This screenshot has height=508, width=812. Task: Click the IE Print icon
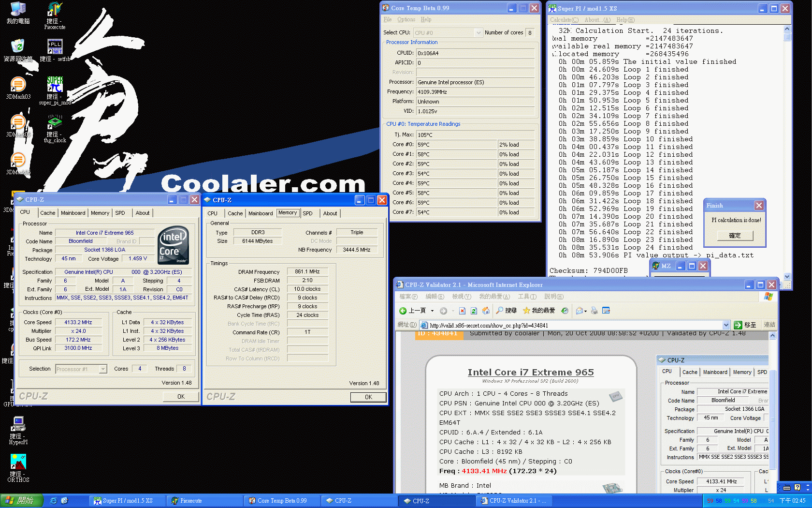tap(594, 311)
